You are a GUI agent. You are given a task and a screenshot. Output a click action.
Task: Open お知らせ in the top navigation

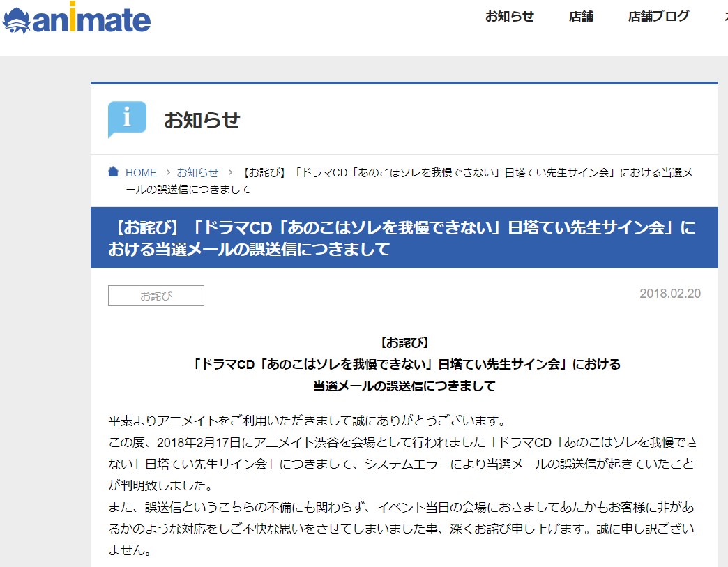click(x=509, y=17)
